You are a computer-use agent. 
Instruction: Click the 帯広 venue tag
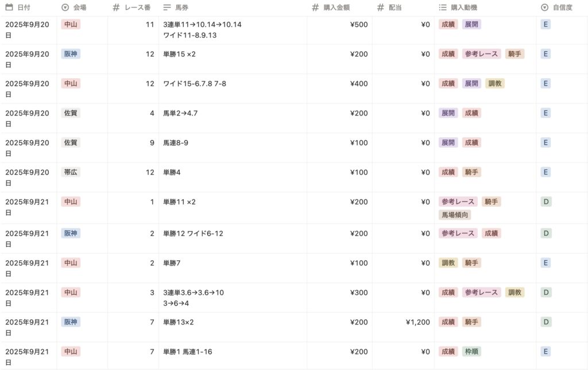(x=71, y=172)
